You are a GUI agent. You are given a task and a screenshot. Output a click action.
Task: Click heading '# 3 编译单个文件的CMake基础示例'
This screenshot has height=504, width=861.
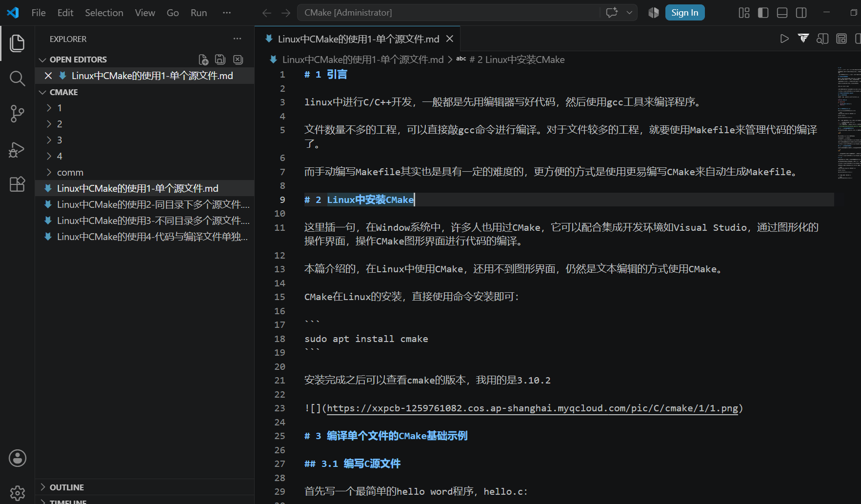point(386,436)
